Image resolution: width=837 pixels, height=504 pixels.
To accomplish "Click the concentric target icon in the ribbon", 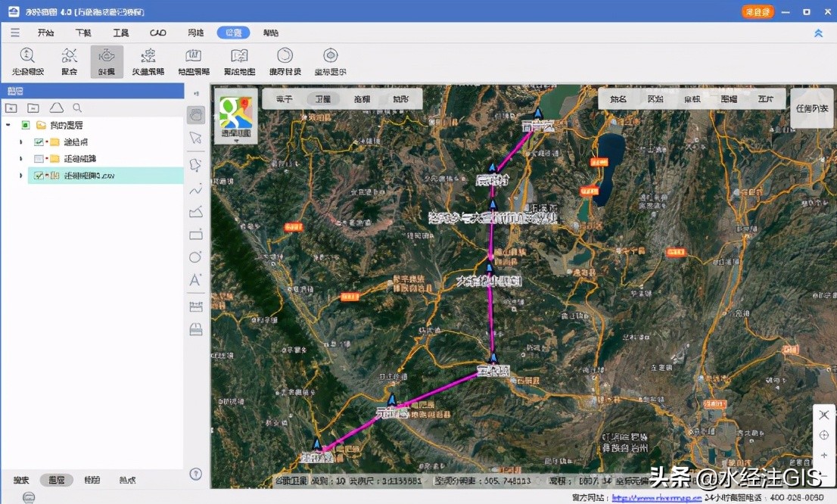I will tap(331, 55).
